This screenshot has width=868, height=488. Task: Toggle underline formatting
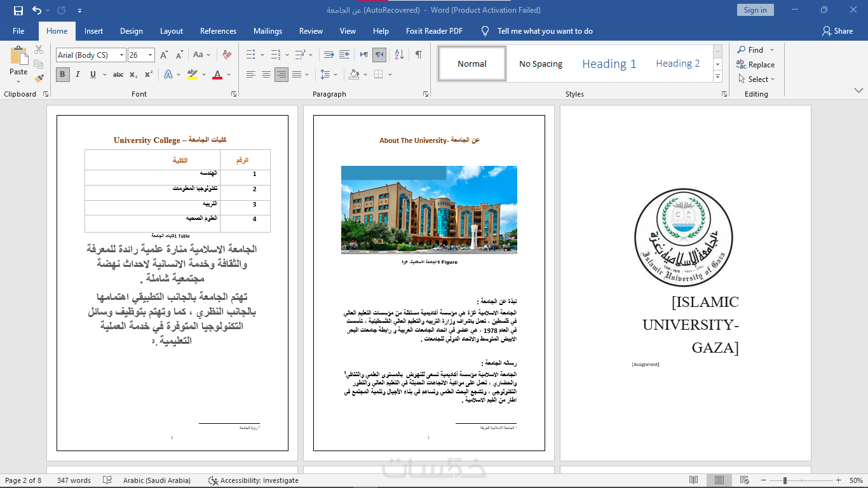pos(93,74)
